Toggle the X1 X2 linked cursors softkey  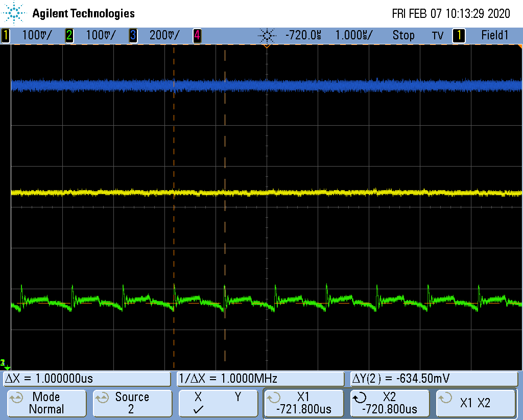click(476, 403)
